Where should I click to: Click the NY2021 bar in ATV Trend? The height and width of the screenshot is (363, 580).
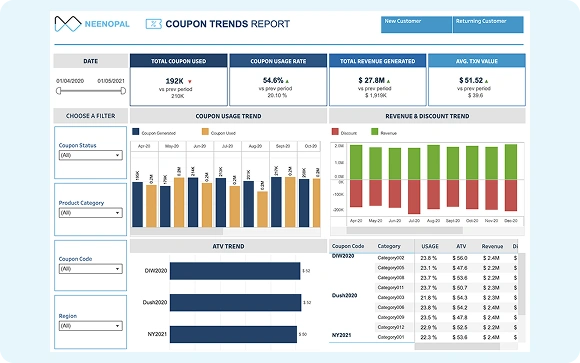click(x=233, y=334)
